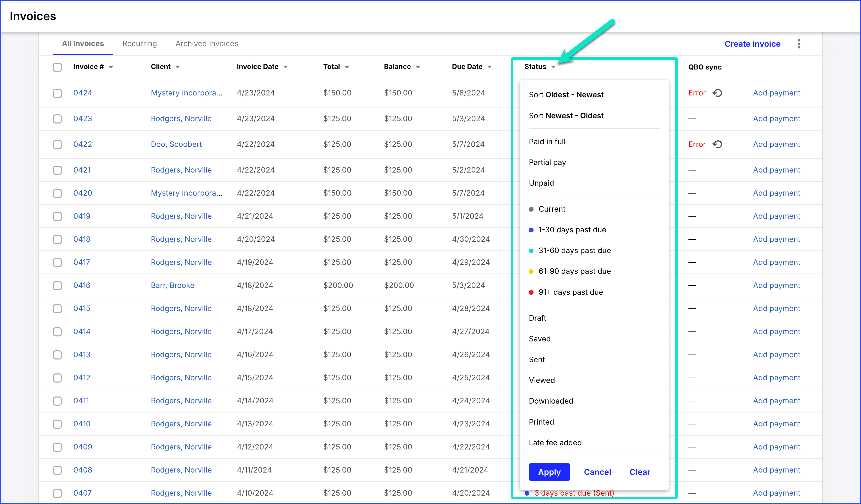861x504 pixels.
Task: Click the yellow 61-90 days past due dot
Action: pyautogui.click(x=531, y=271)
